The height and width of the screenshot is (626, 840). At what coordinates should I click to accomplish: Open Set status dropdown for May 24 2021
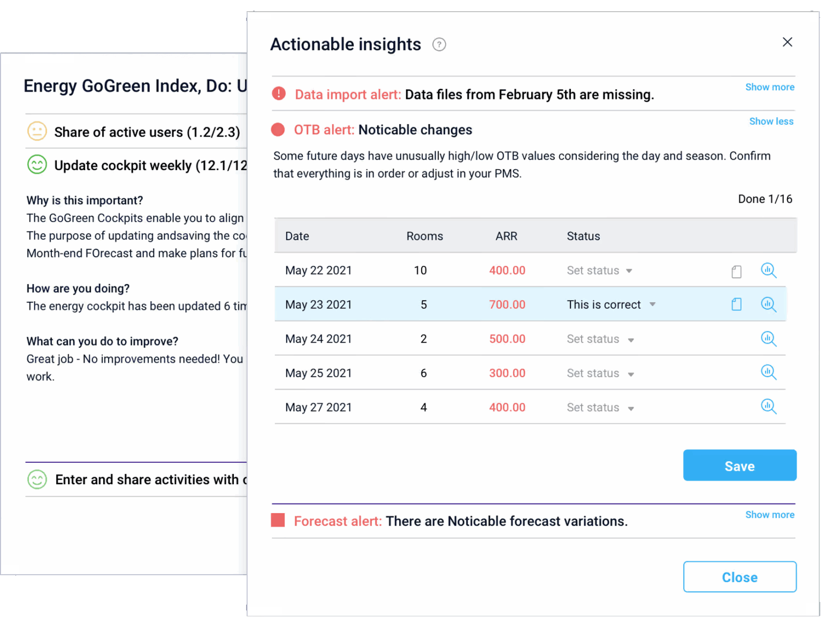[x=600, y=339]
